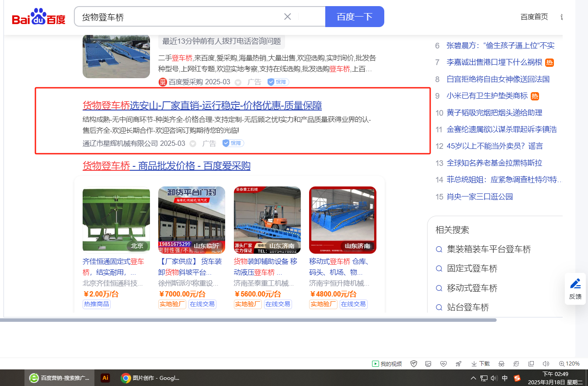Click the 百度一下 search button

click(x=354, y=17)
